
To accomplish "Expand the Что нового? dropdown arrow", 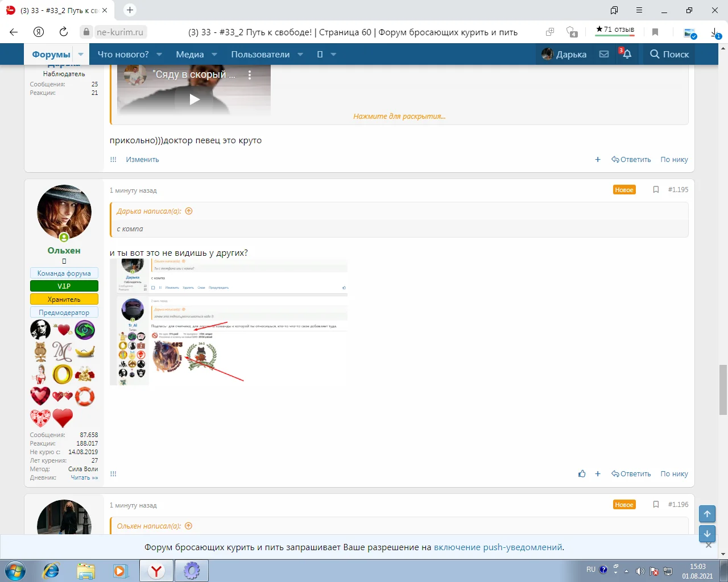I will (x=159, y=55).
